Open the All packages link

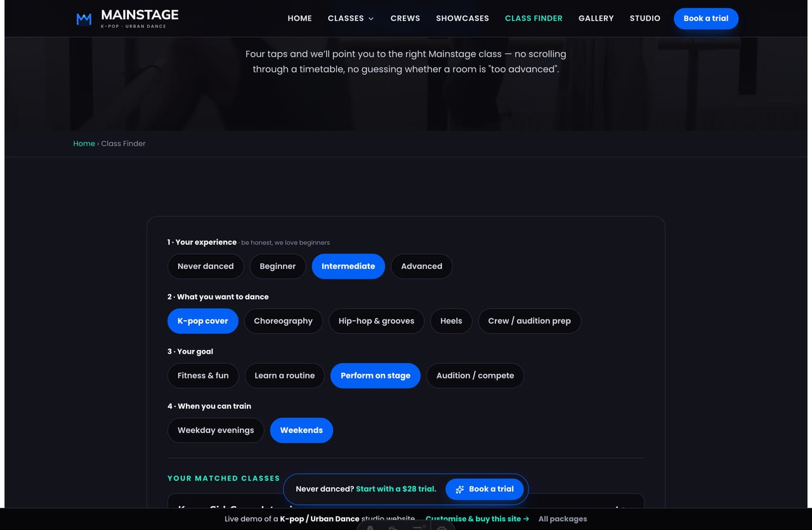pos(563,519)
